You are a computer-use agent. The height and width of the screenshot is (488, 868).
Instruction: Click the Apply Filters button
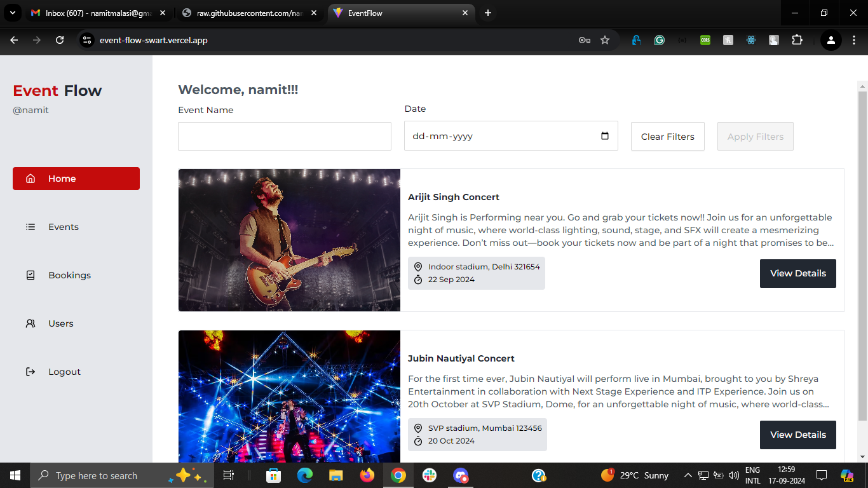pyautogui.click(x=756, y=137)
